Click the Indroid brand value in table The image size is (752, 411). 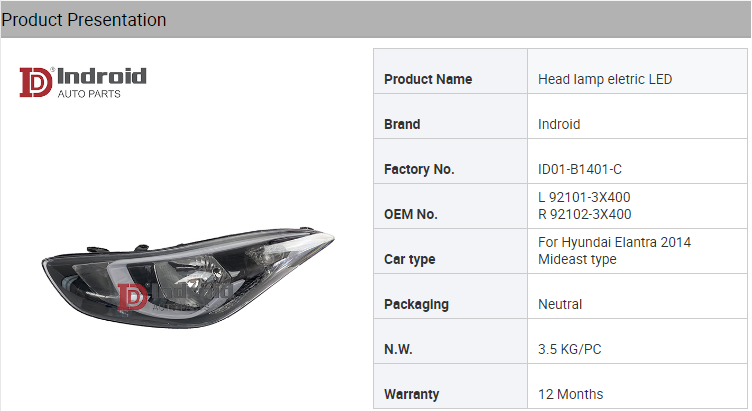pyautogui.click(x=559, y=124)
